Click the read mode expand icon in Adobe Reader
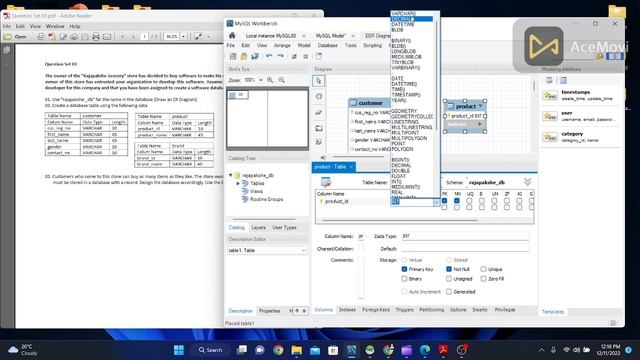 pyautogui.click(x=198, y=36)
